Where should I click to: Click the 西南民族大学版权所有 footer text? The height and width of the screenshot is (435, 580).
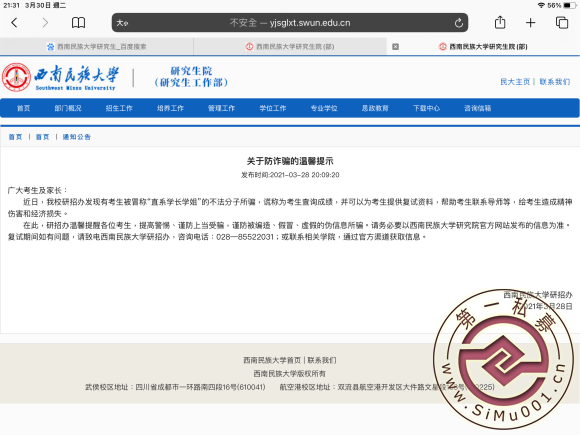coord(290,374)
